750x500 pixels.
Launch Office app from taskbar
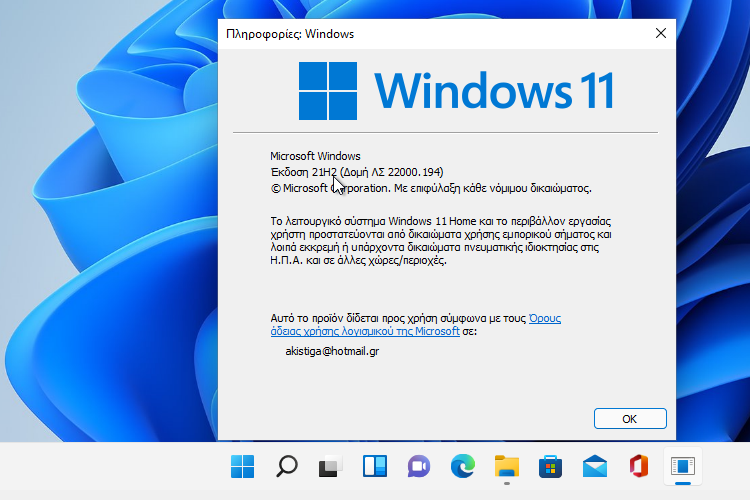click(x=639, y=466)
